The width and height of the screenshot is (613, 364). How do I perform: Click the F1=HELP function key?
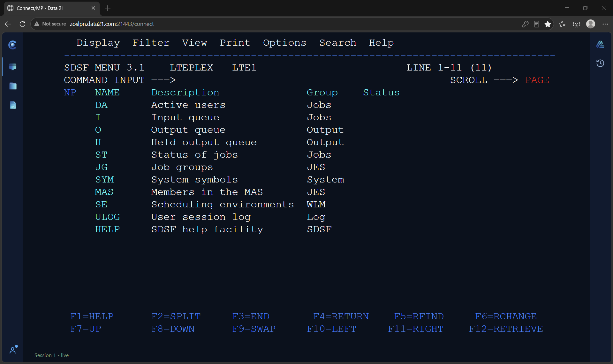click(x=92, y=316)
